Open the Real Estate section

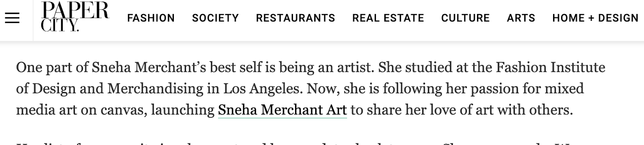point(388,18)
